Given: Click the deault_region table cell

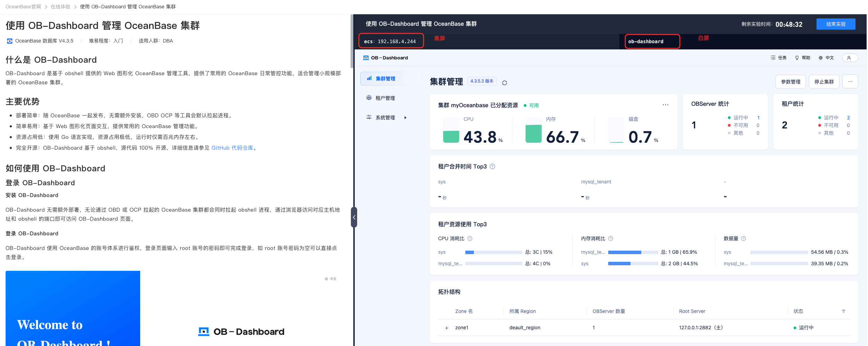Looking at the screenshot, I should coord(524,328).
